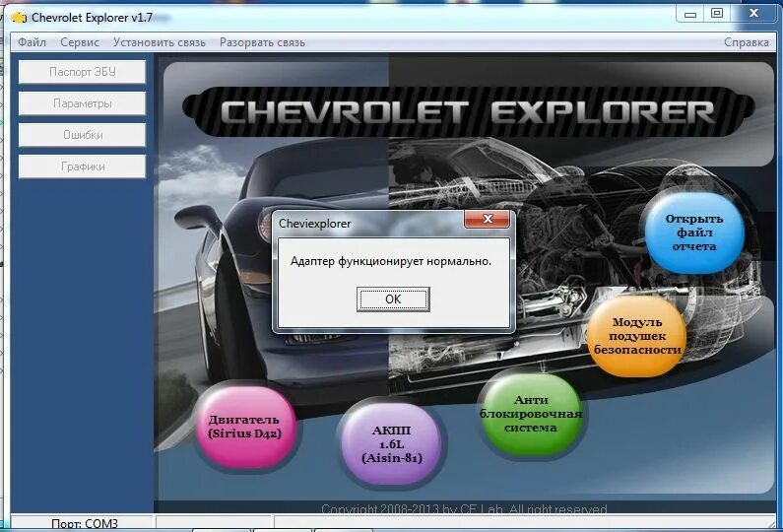Click the Адаптер функционирует нормально message
783x532 pixels.
(391, 261)
